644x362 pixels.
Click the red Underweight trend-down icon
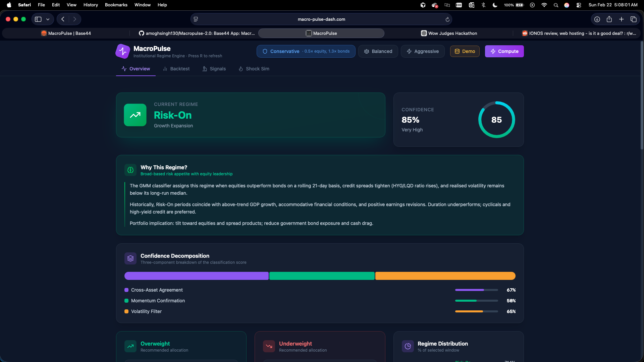point(269,346)
